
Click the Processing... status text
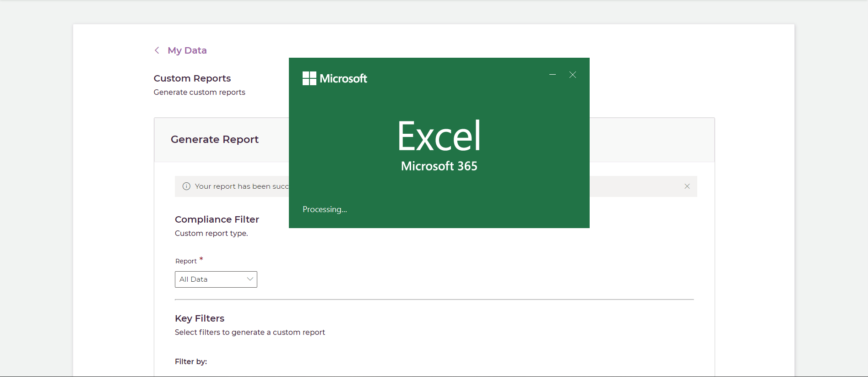tap(325, 209)
